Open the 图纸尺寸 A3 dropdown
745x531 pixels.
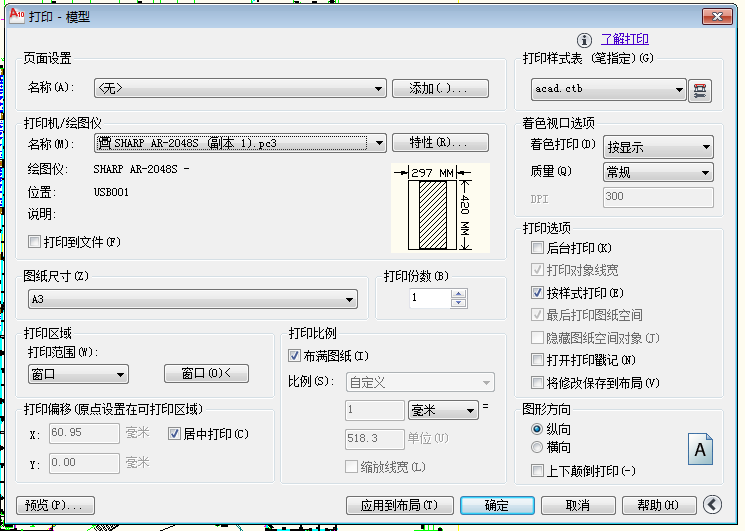coord(192,299)
